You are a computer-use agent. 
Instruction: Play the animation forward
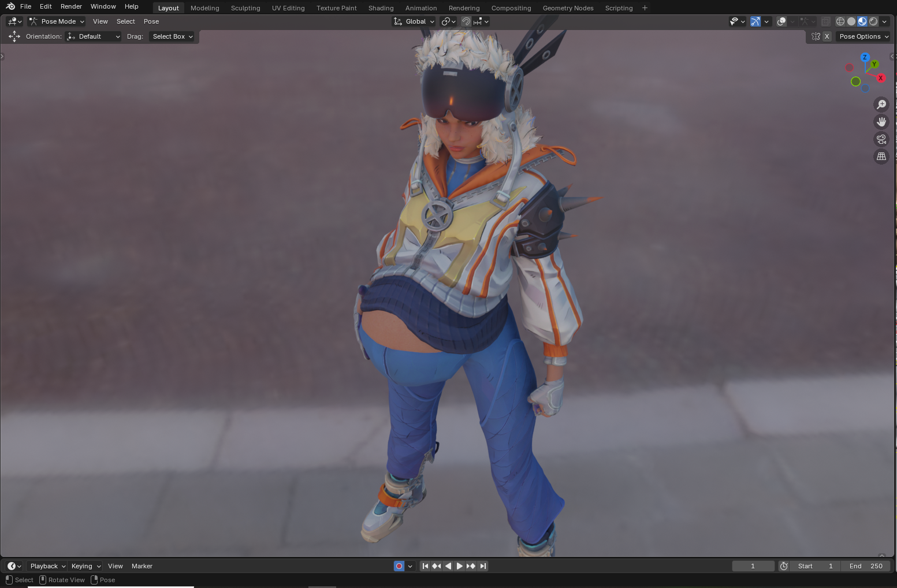point(460,566)
